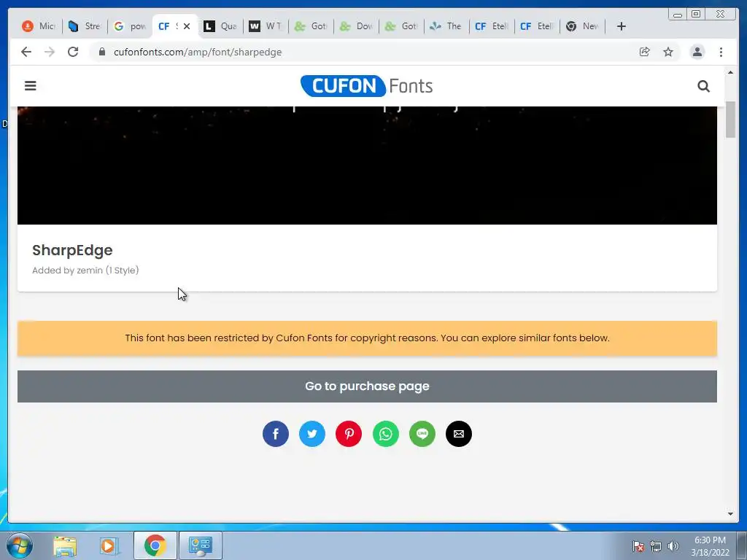Screen dimensions: 747x560
Task: Click Added by zemin text
Action: click(x=86, y=270)
